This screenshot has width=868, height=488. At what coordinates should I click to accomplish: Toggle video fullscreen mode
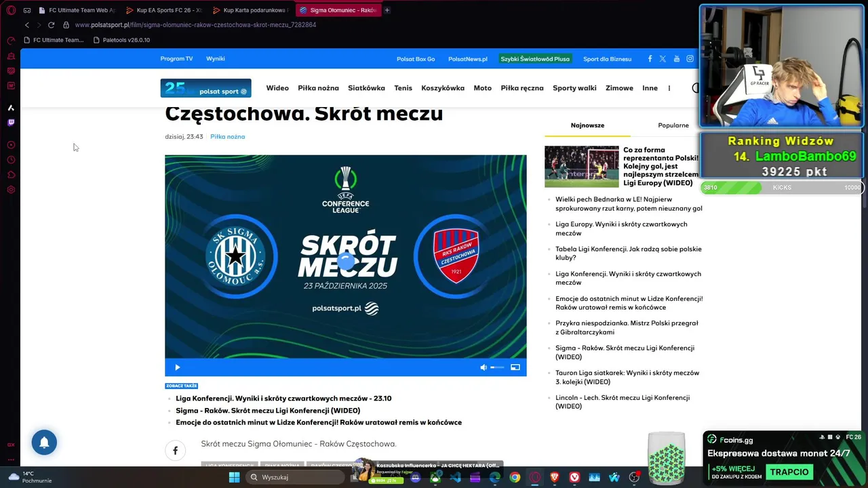pyautogui.click(x=515, y=367)
